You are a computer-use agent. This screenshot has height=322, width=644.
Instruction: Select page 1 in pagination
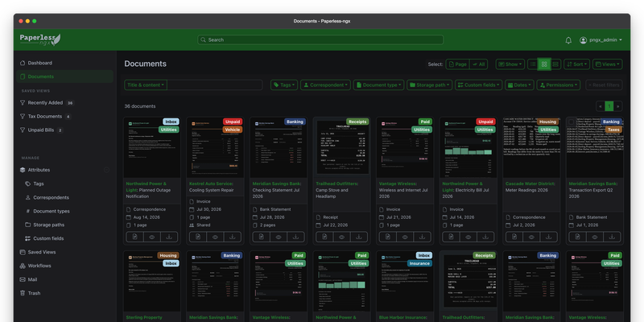pos(609,106)
